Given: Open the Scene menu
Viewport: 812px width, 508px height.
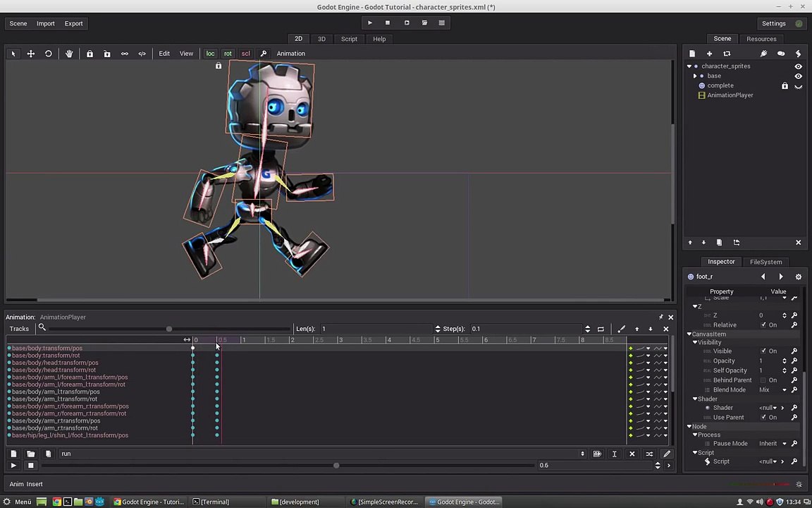Looking at the screenshot, I should (x=18, y=23).
